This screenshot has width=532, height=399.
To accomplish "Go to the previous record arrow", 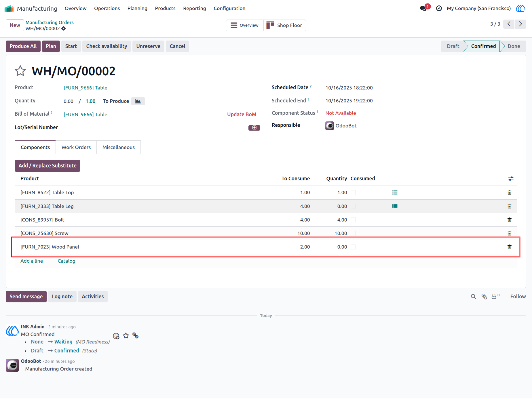I will (x=509, y=24).
